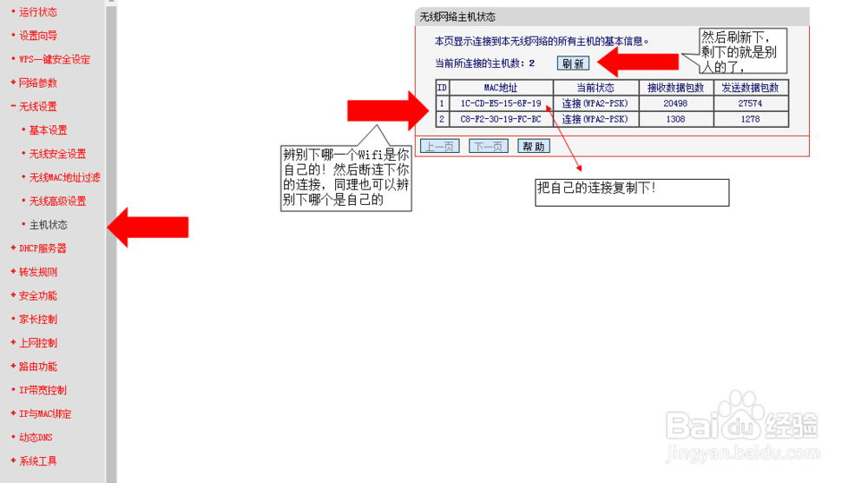Click the 上一页 previous page button
The width and height of the screenshot is (868, 483).
(440, 146)
